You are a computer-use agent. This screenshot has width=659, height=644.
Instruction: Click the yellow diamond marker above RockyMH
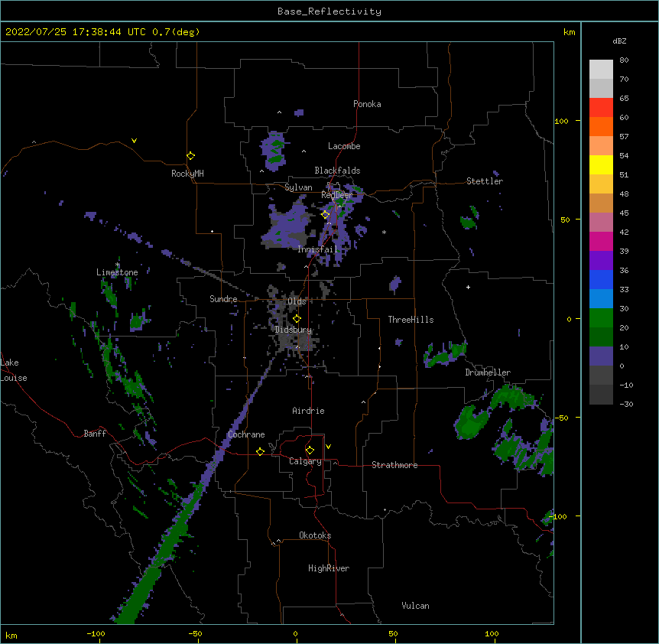tap(190, 156)
